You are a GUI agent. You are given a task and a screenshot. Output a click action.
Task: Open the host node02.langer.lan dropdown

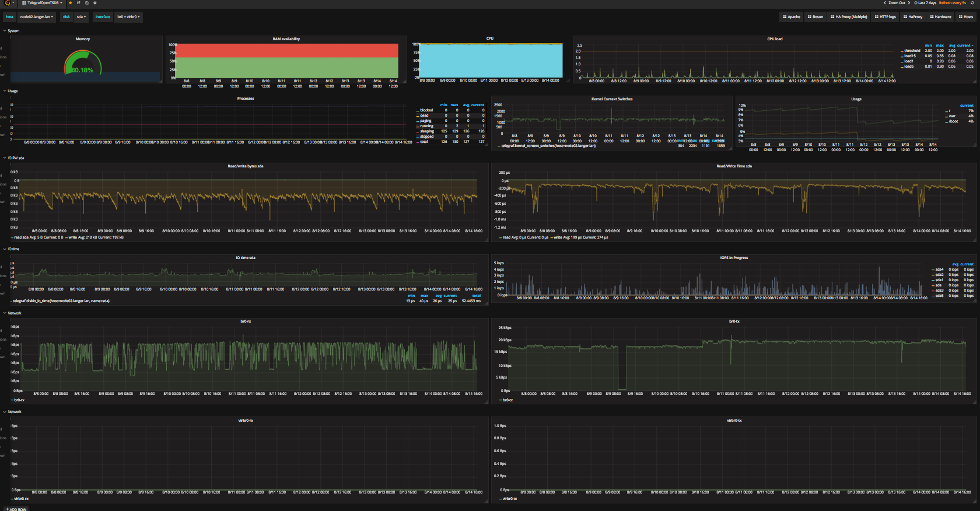[x=37, y=17]
